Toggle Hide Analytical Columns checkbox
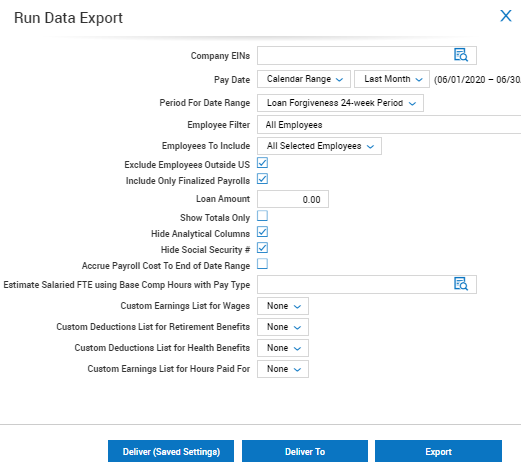The height and width of the screenshot is (470, 521). click(262, 232)
